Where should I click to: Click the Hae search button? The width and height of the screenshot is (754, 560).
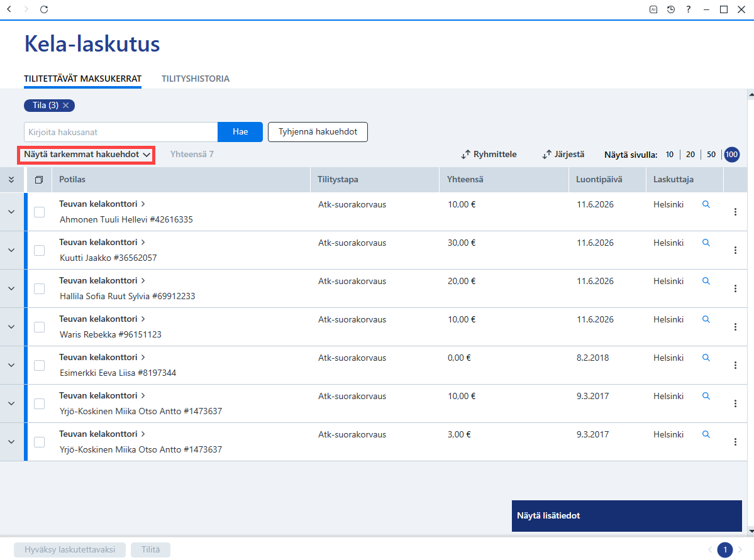pos(240,132)
